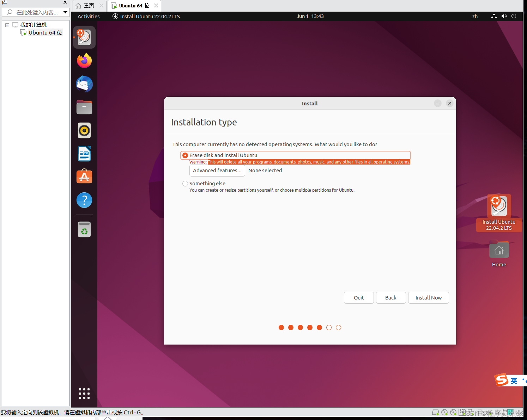Show Applications grid button
527x420 pixels.
[x=84, y=394]
